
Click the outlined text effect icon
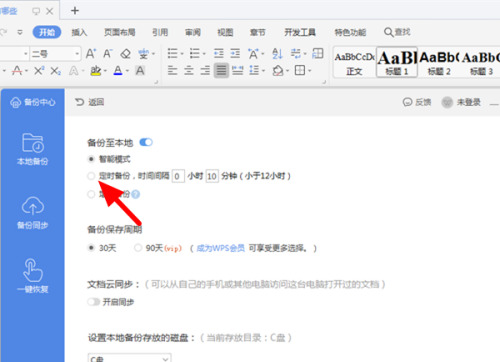tap(73, 71)
